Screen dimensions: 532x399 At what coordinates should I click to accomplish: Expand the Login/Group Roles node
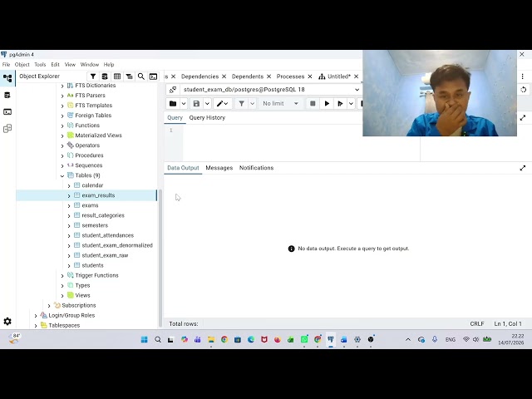[36, 316]
